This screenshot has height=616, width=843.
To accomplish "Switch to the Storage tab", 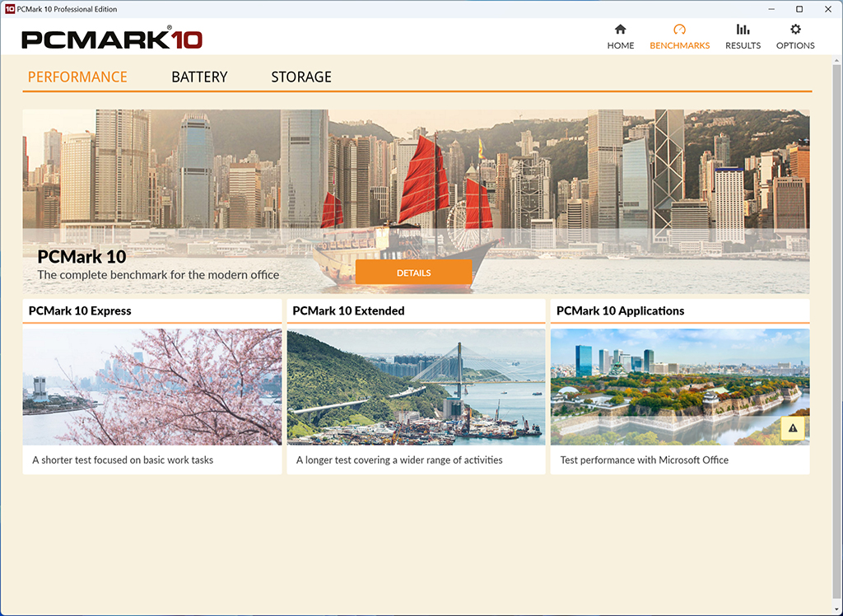I will pyautogui.click(x=301, y=77).
